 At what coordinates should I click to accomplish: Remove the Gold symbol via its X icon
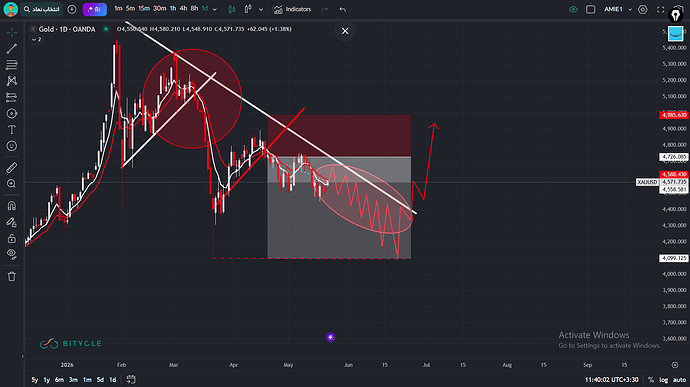(x=33, y=29)
